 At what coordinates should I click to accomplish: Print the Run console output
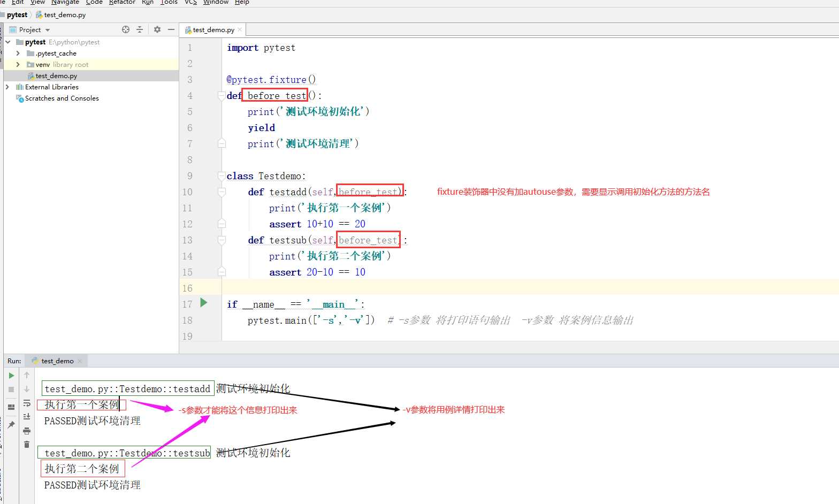(x=27, y=431)
